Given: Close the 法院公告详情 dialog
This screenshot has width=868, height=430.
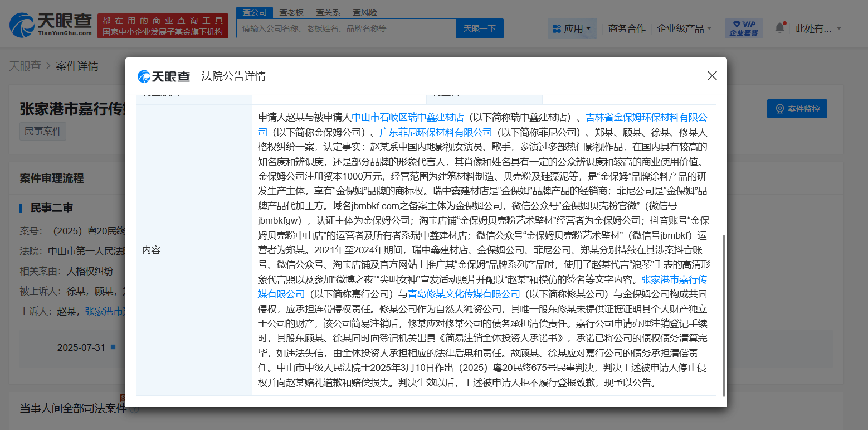Looking at the screenshot, I should tap(712, 76).
